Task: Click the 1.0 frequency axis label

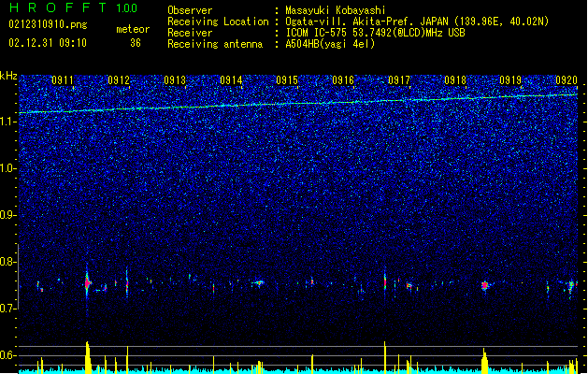Action: [8, 168]
